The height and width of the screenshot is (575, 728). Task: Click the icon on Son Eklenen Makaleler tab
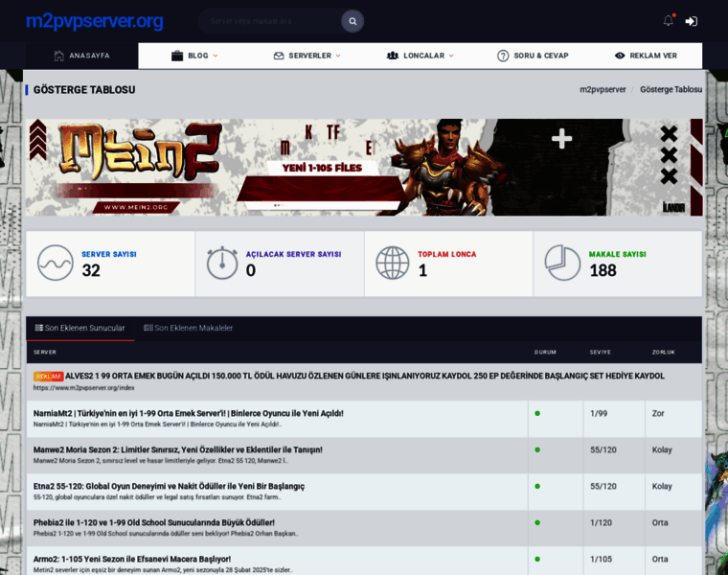(x=148, y=328)
